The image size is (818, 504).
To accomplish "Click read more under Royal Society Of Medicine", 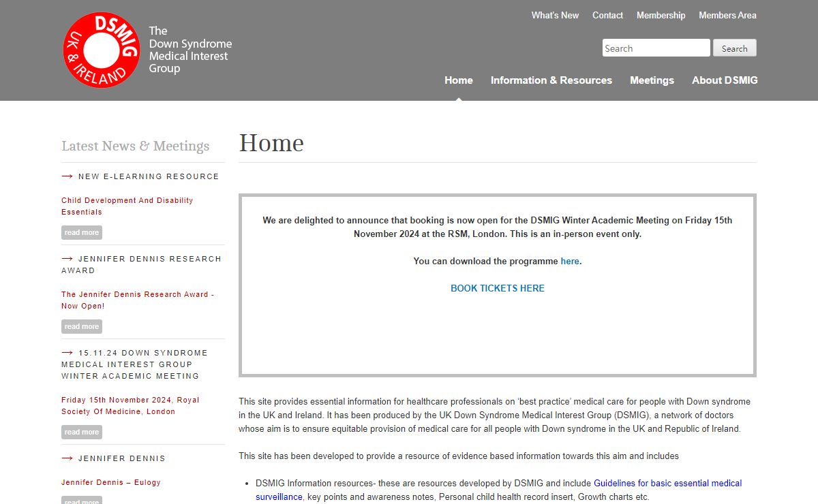I will [x=82, y=432].
